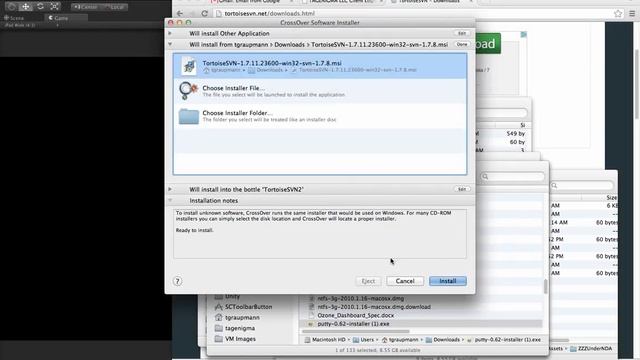Collapse the Installation notes section

pos(170,200)
